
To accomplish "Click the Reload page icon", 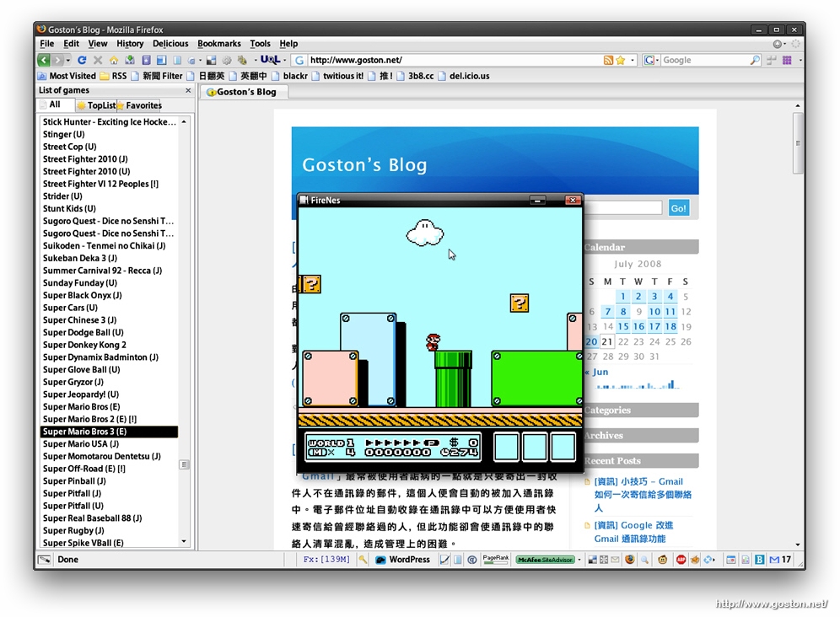I will coord(82,60).
